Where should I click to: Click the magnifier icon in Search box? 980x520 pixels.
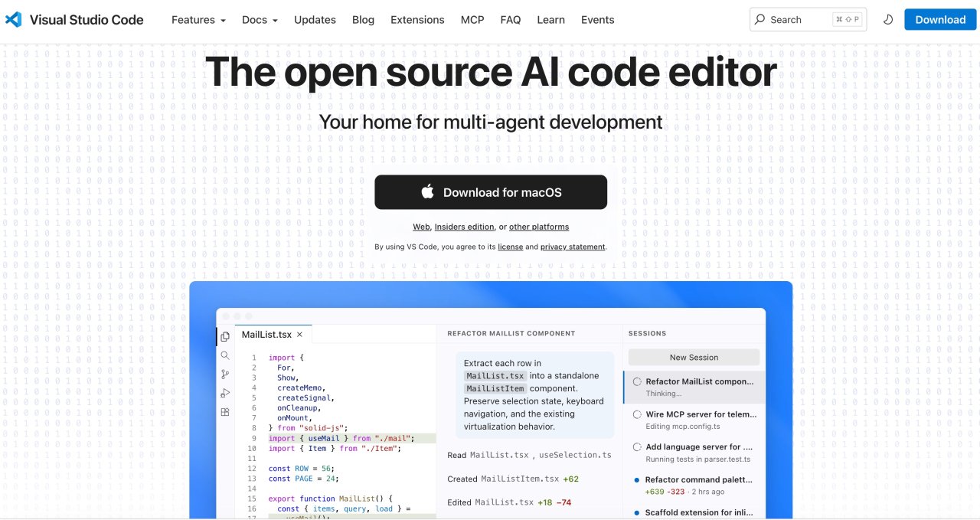point(759,20)
